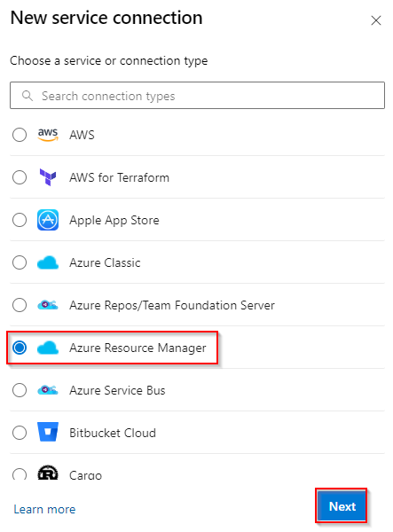Choose the Azure Classic radio option
393x532 pixels.
tap(20, 262)
